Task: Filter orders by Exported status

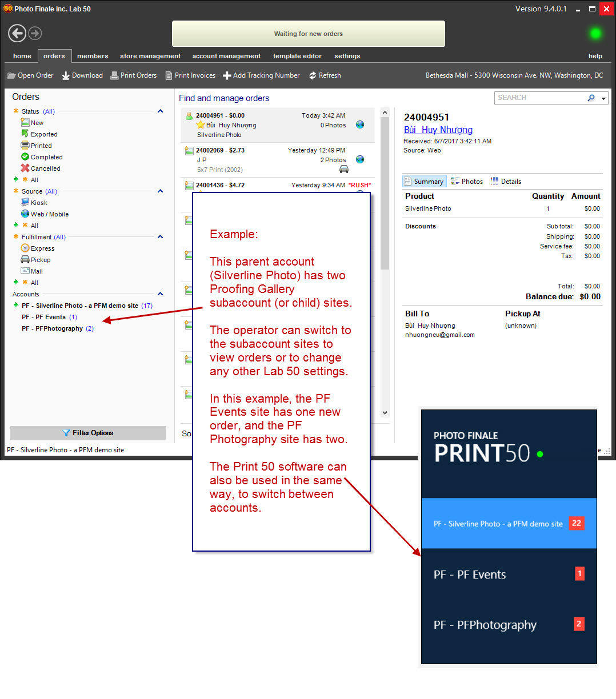Action: point(39,134)
